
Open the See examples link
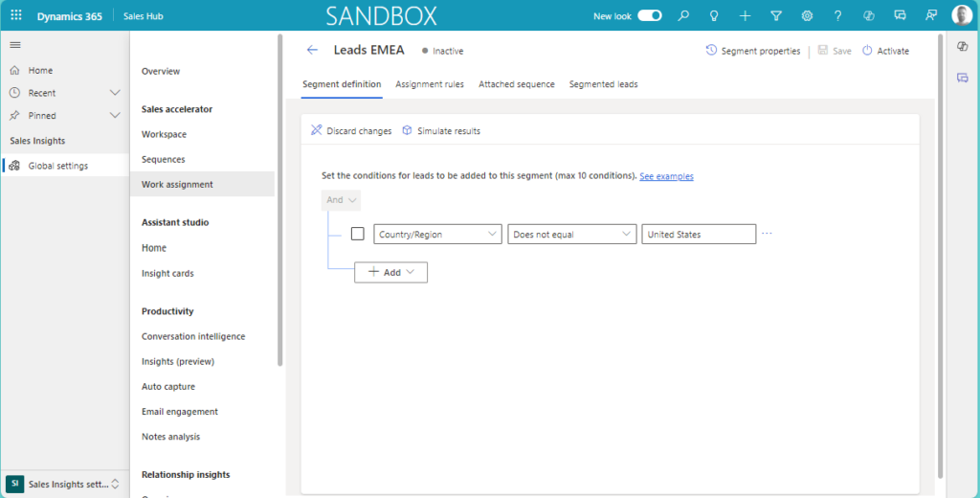[x=666, y=176]
